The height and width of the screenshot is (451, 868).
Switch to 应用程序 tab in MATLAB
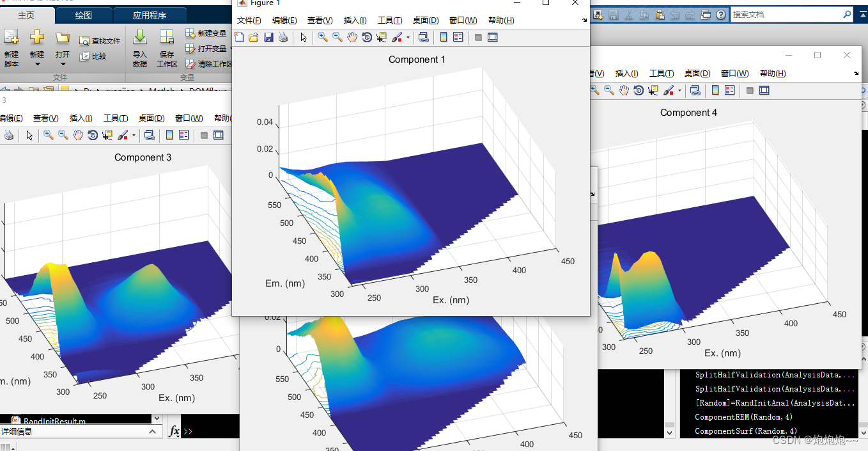(x=150, y=15)
